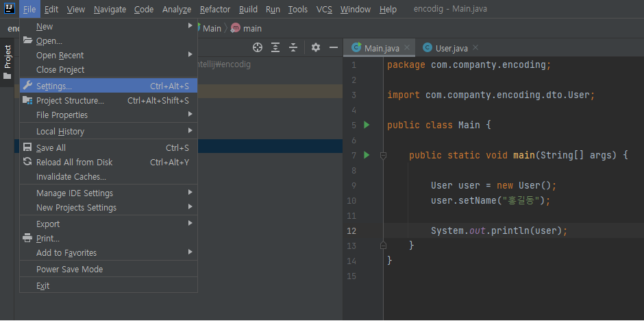Expand the Add to Favorites submenu

(x=190, y=252)
